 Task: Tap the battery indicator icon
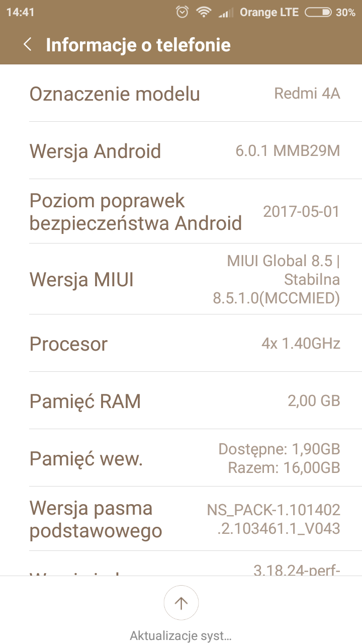(x=318, y=12)
